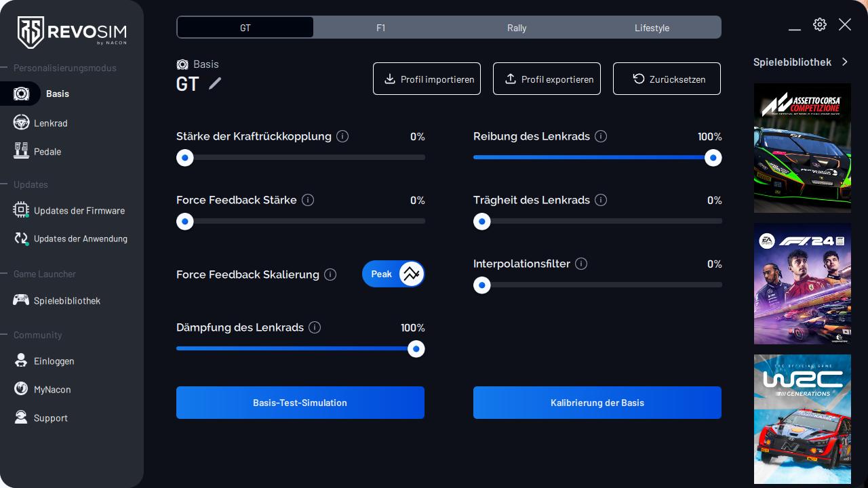
Task: Switch to Lifestyle tab
Action: (x=652, y=28)
